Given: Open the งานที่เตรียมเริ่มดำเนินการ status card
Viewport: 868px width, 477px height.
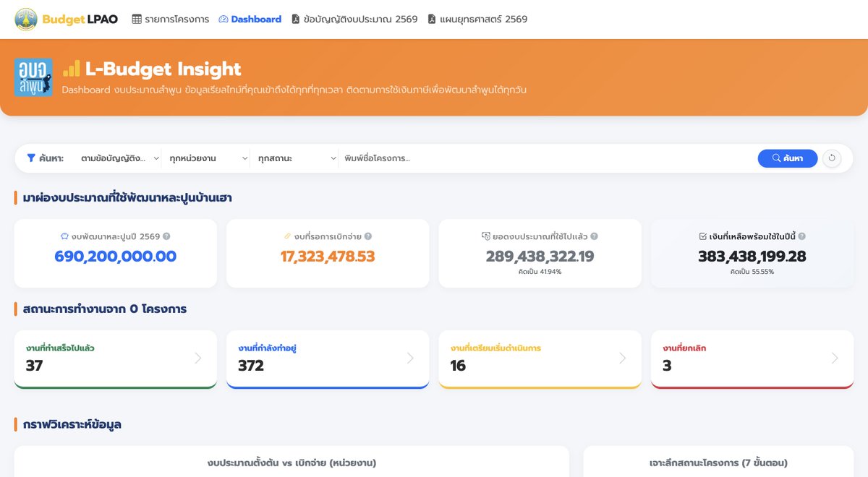Looking at the screenshot, I should 540,359.
